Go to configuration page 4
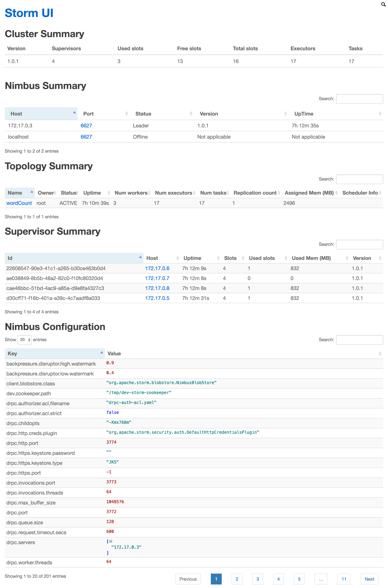Screen dimensions: 388x588 tap(278, 579)
